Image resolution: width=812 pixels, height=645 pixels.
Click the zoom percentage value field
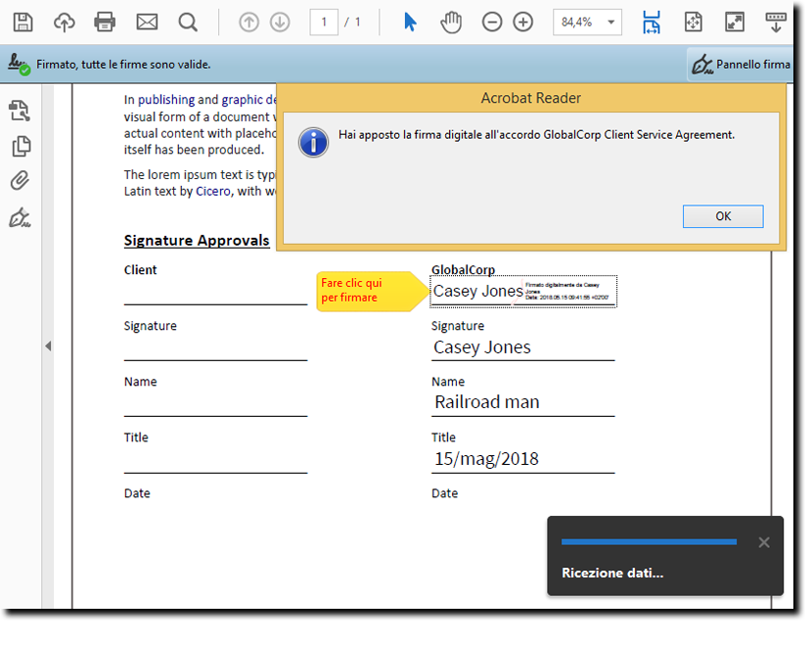[577, 23]
